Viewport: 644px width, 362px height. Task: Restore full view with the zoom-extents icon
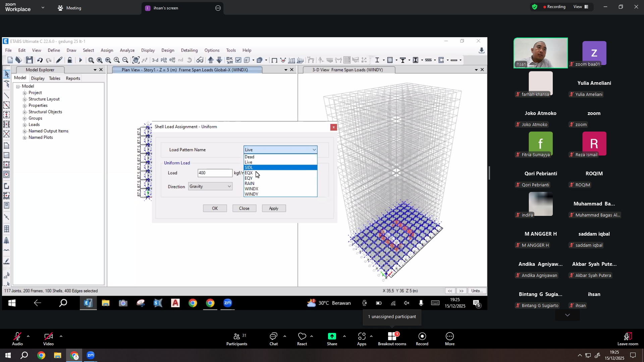point(100,60)
